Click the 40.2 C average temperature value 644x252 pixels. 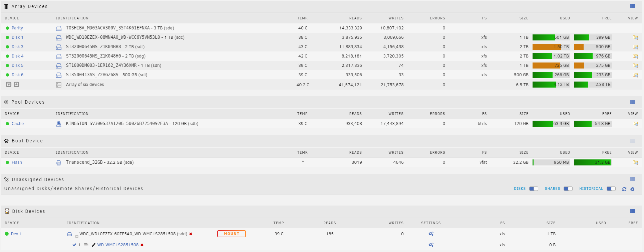[303, 85]
